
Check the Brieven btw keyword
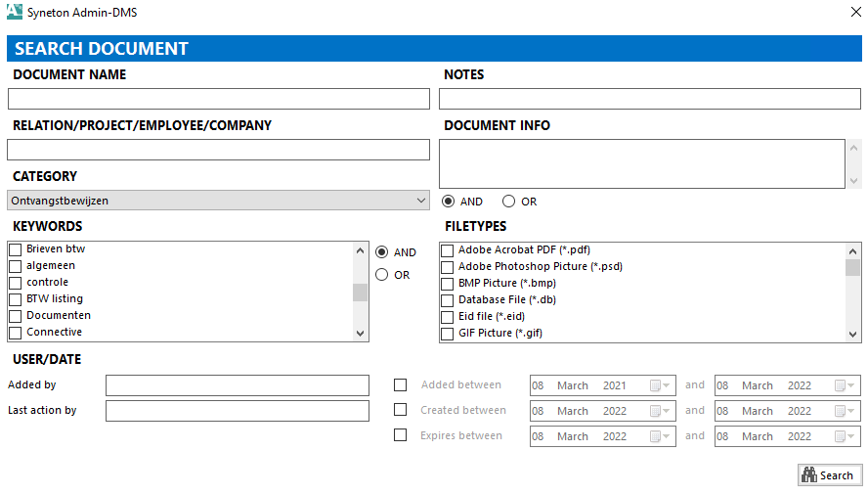(15, 249)
